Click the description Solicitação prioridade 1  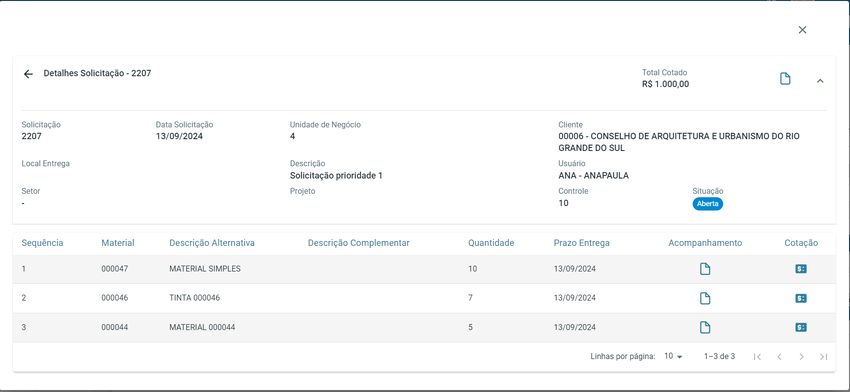pyautogui.click(x=336, y=176)
